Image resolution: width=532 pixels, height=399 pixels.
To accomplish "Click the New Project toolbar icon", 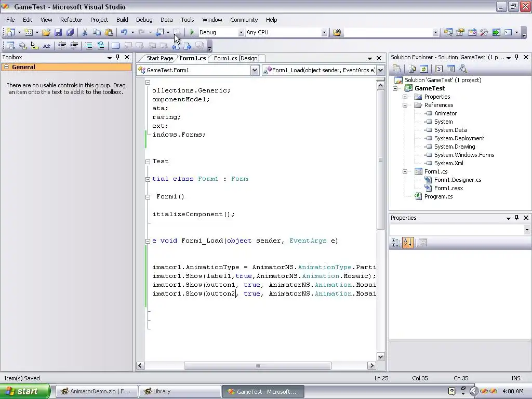I will (x=11, y=32).
